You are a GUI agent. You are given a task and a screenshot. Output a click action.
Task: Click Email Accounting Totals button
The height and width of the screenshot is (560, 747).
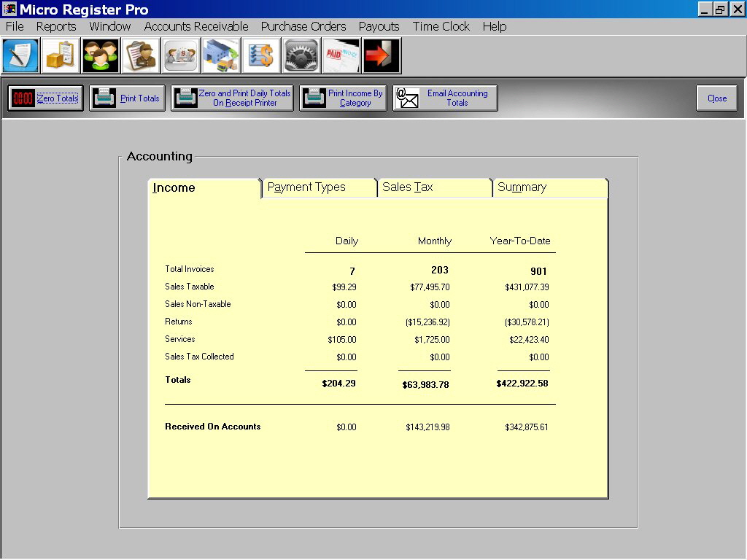pyautogui.click(x=446, y=98)
